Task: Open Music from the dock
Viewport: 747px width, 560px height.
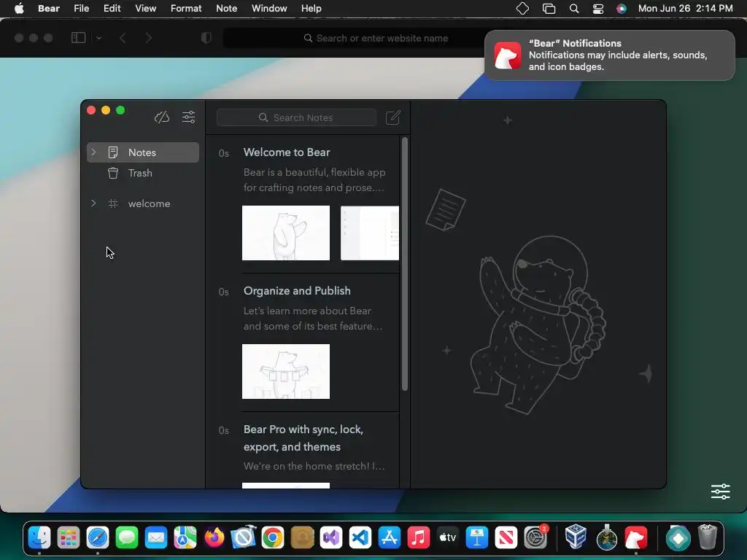Action: point(418,538)
